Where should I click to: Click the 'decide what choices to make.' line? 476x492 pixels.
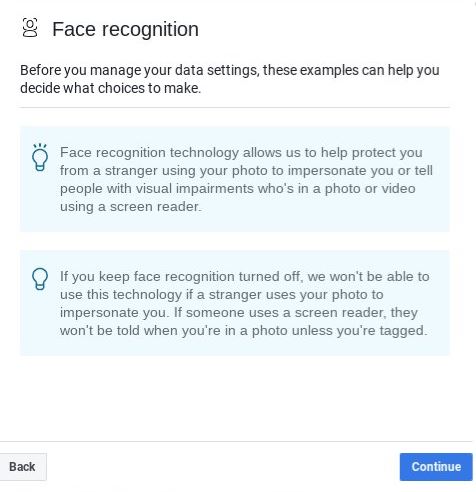pyautogui.click(x=110, y=88)
